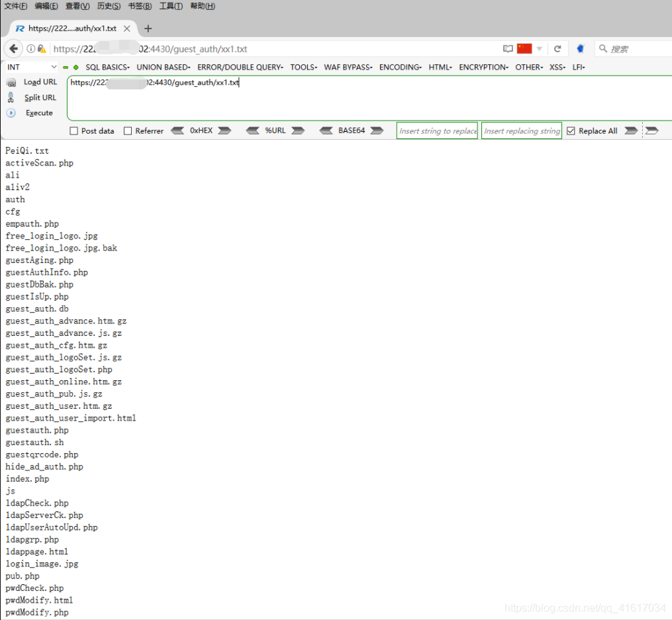
Task: Click the browser back arrow button
Action: pos(14,49)
